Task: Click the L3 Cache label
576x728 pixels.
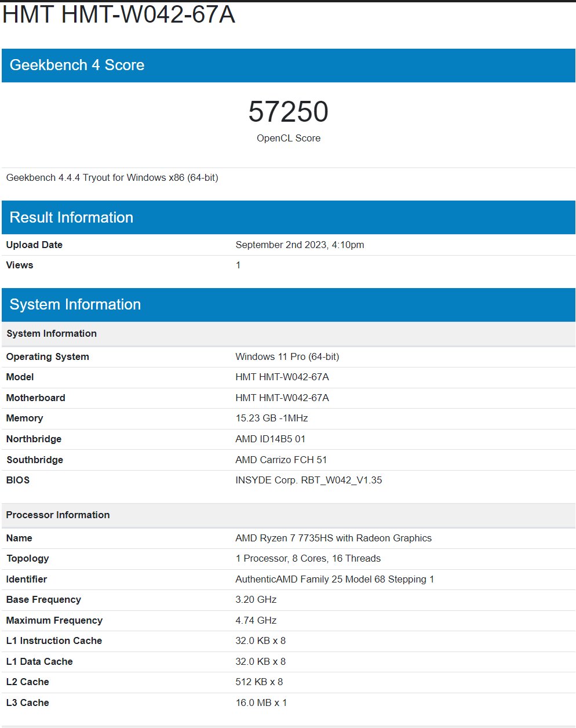Action: tap(28, 702)
